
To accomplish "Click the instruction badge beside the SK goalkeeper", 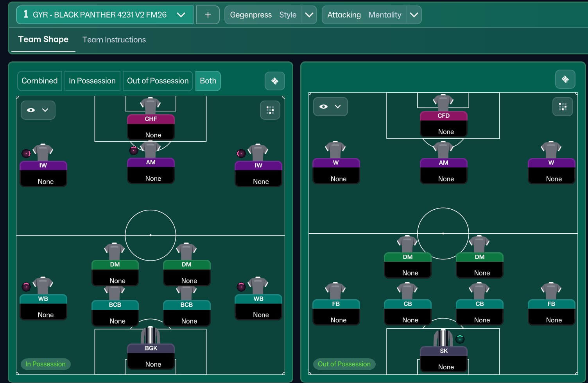I will (x=460, y=339).
